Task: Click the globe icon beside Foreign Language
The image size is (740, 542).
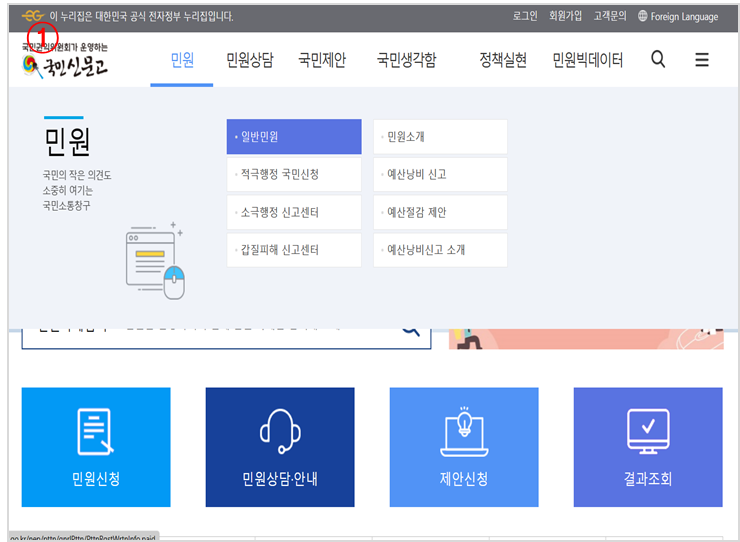Action: (x=642, y=16)
